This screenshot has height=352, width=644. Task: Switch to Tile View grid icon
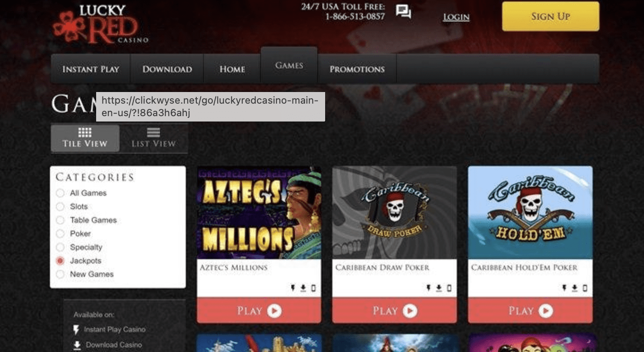click(85, 132)
